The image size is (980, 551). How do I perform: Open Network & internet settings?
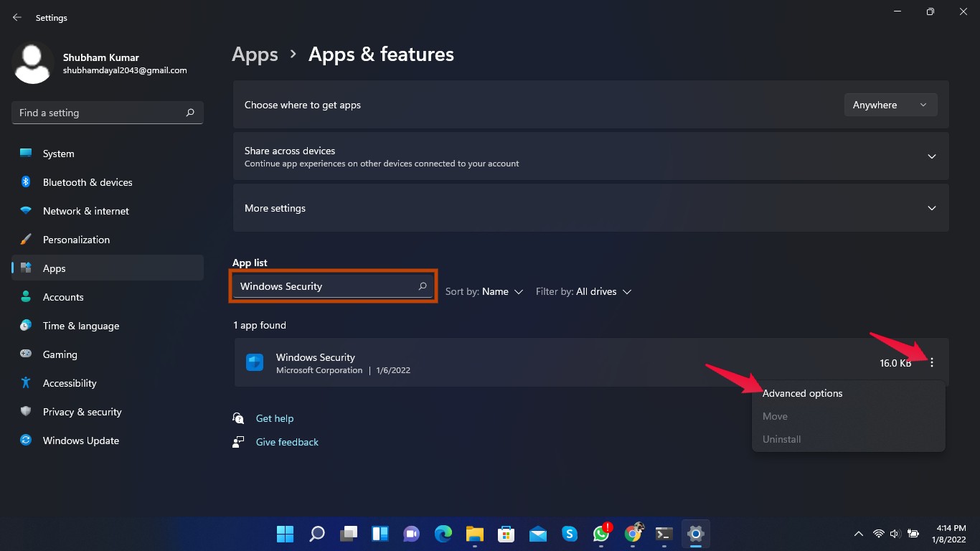click(x=108, y=211)
